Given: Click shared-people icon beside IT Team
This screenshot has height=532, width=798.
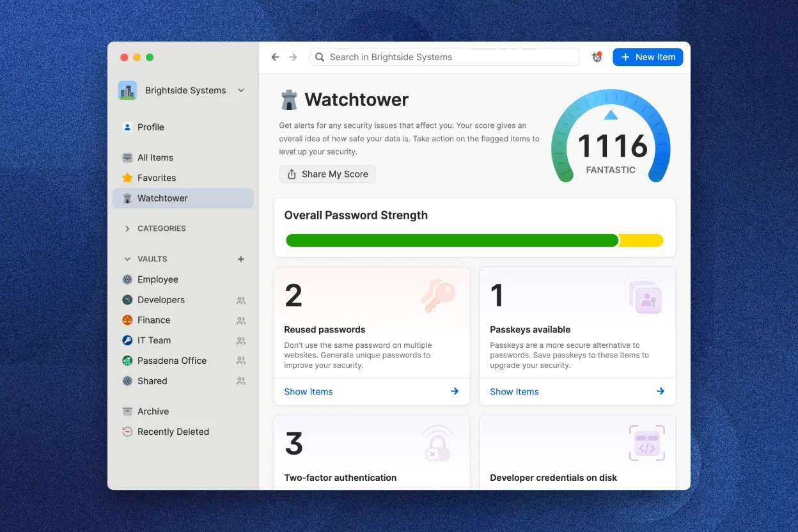Looking at the screenshot, I should (241, 341).
